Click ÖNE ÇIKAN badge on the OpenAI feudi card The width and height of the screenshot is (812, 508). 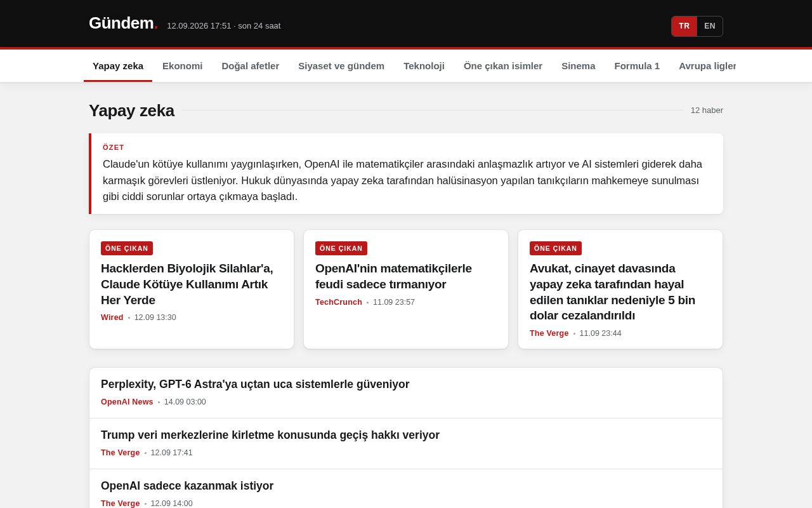point(341,248)
